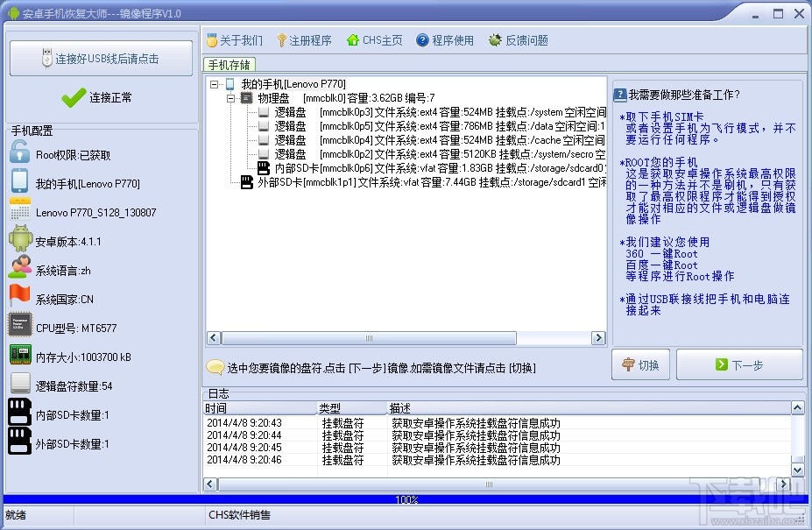Click the external SD card count icon
Viewport: 812px width, 530px height.
19,442
